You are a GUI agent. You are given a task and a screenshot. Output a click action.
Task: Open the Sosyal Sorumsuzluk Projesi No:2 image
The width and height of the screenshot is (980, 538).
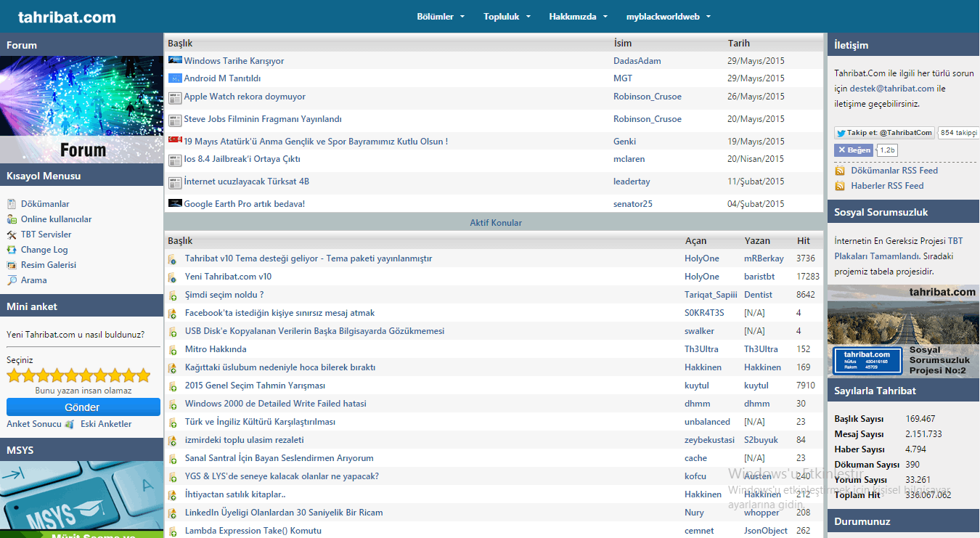903,332
